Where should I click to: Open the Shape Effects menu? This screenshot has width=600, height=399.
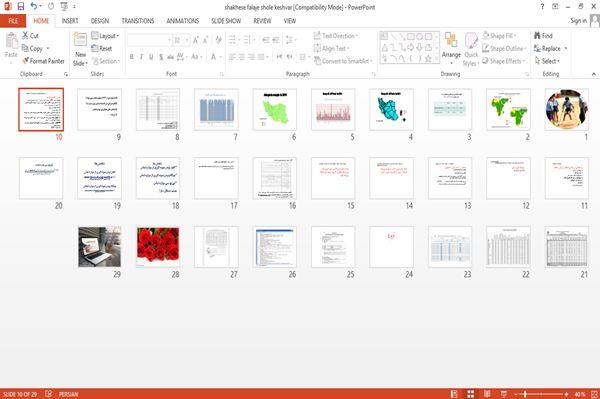[503, 61]
